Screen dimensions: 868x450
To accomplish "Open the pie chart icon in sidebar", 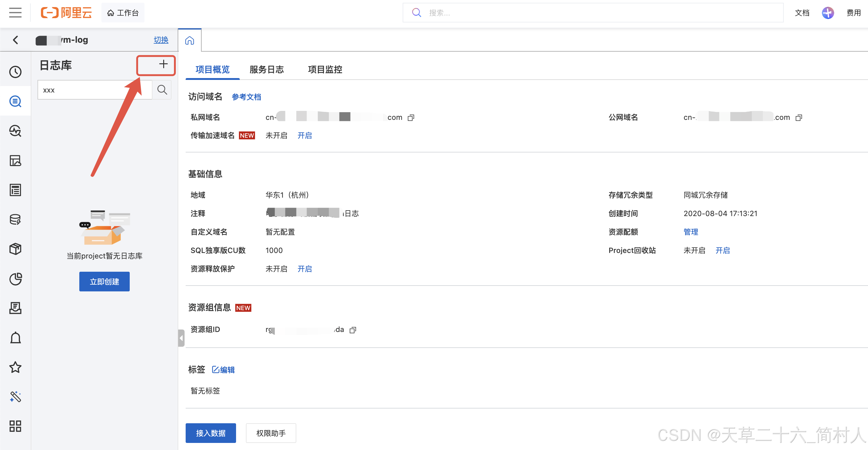I will pyautogui.click(x=15, y=279).
